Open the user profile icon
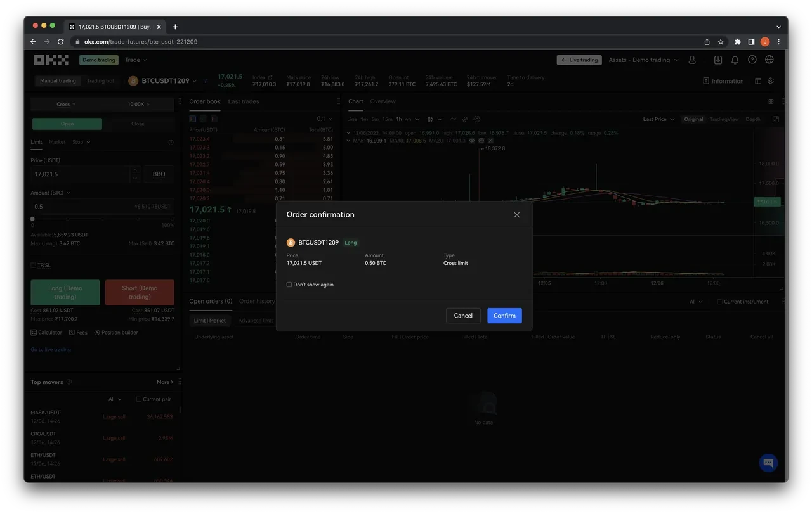812x514 pixels. pos(692,60)
